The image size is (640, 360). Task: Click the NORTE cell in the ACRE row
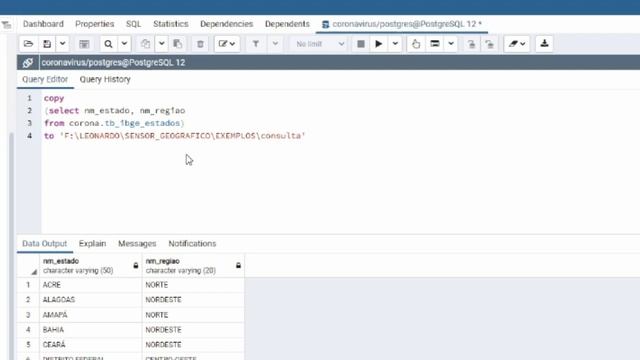point(193,284)
